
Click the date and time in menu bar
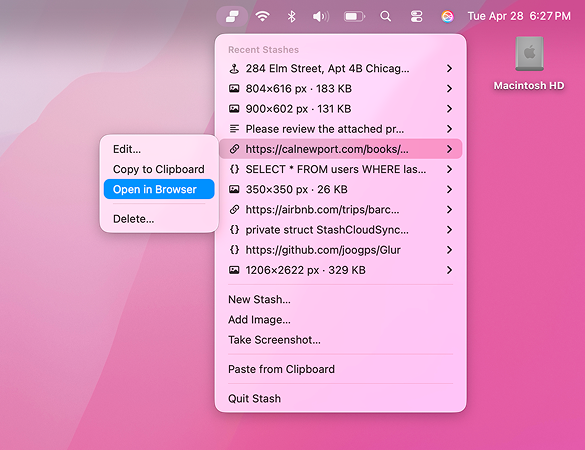point(519,16)
